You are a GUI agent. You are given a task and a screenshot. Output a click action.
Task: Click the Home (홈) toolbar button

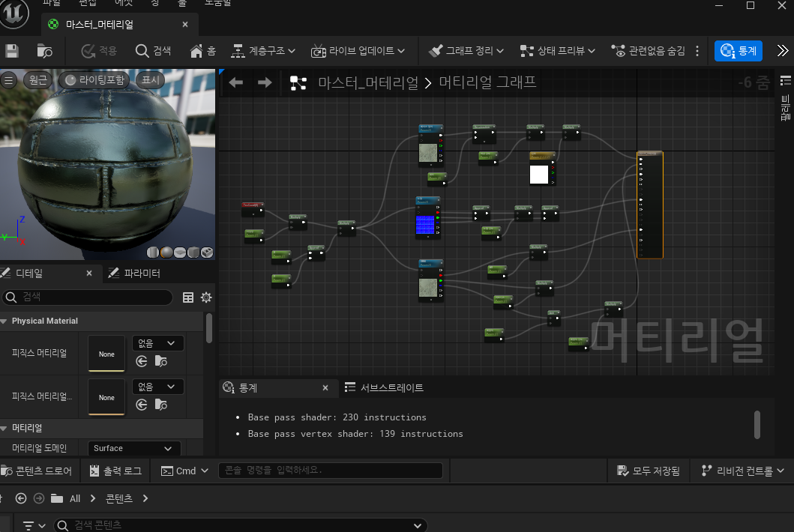coord(203,51)
